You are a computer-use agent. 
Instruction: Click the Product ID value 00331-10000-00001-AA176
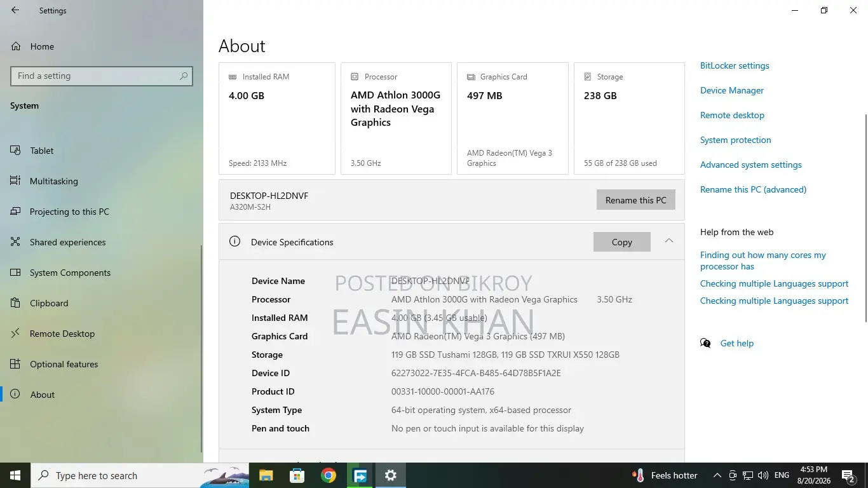point(443,391)
